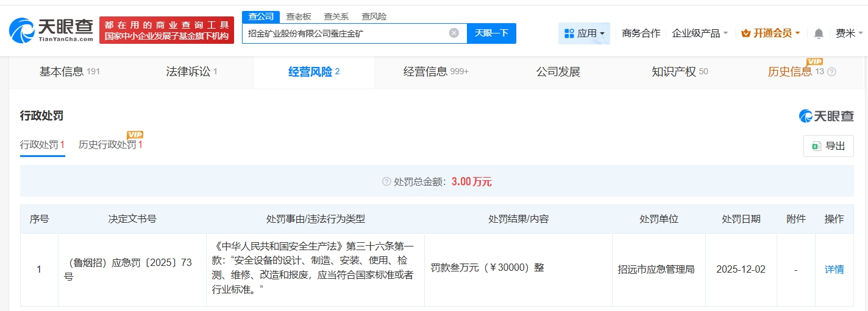Export the table via 导出 button
Image resolution: width=868 pixels, height=311 pixels.
pyautogui.click(x=828, y=146)
